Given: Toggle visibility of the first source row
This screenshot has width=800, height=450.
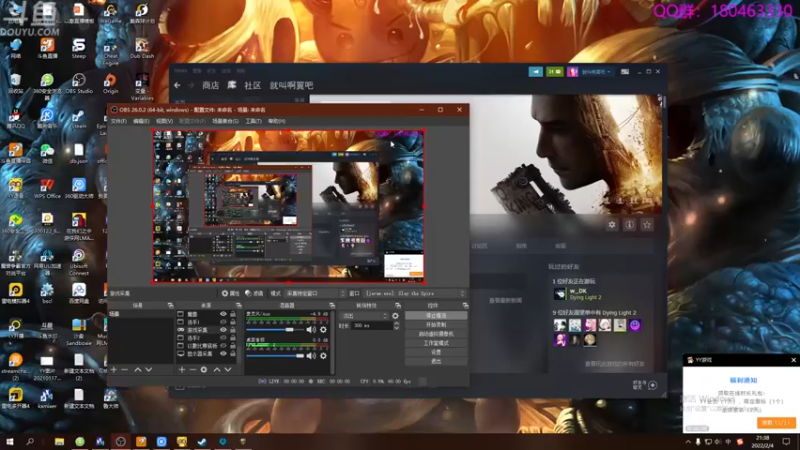Looking at the screenshot, I should point(223,314).
